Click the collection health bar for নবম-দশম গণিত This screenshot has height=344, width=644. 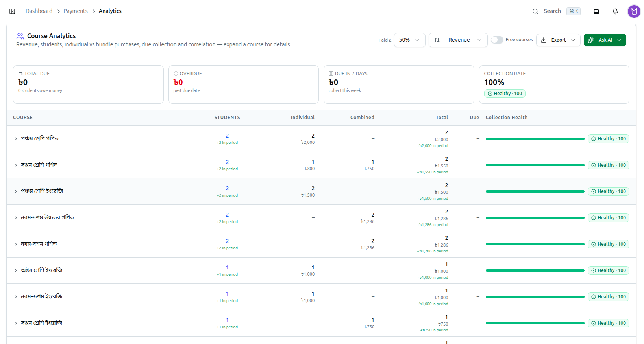[x=535, y=244]
